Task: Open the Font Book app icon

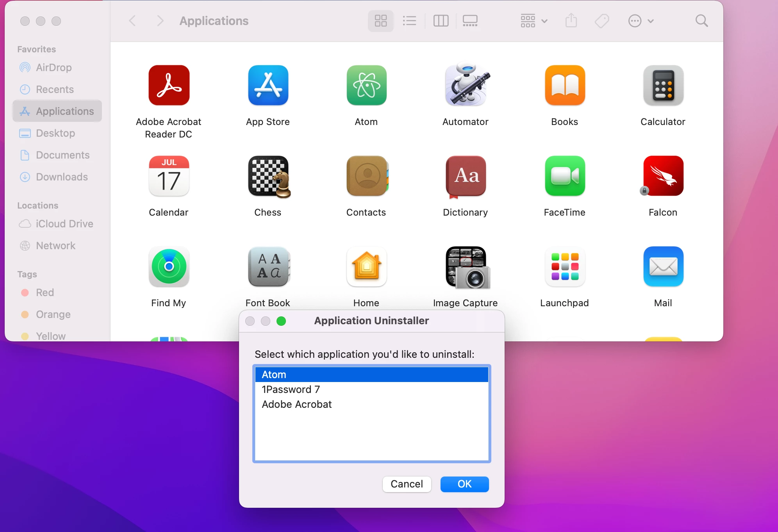Action: [x=269, y=266]
